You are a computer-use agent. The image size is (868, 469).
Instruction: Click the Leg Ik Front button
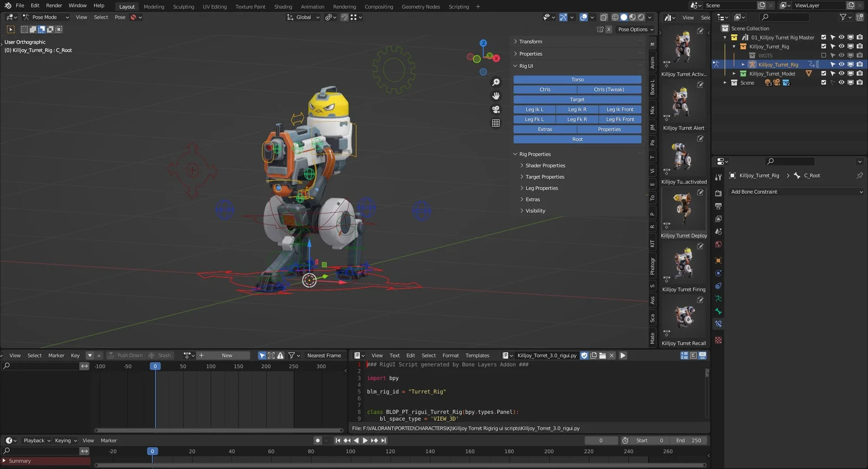coord(620,110)
